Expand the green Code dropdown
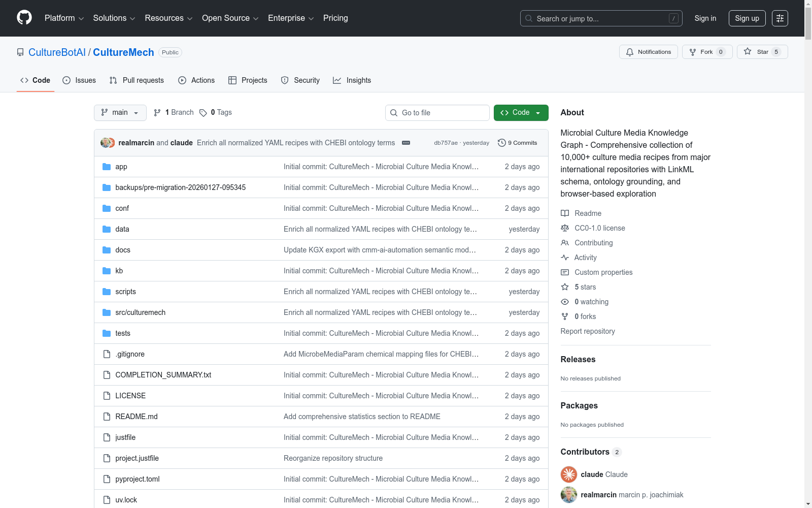812x508 pixels. pos(521,113)
